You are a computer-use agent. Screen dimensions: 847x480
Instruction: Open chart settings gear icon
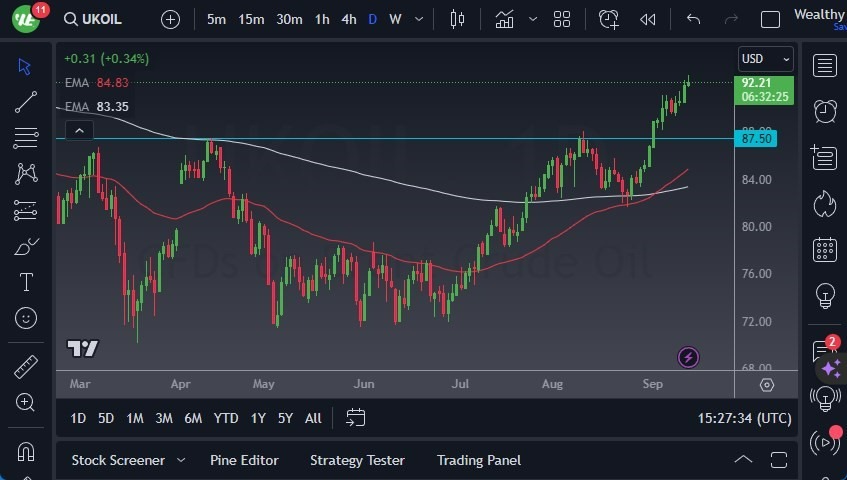[767, 385]
